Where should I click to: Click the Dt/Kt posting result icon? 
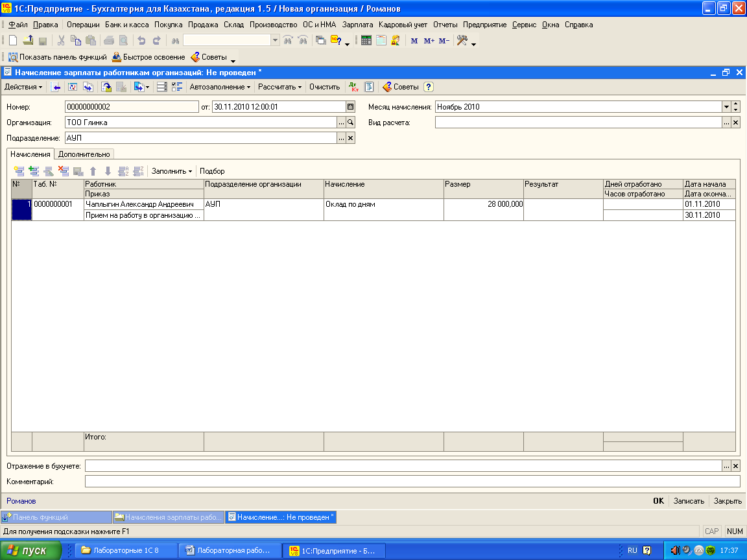353,87
